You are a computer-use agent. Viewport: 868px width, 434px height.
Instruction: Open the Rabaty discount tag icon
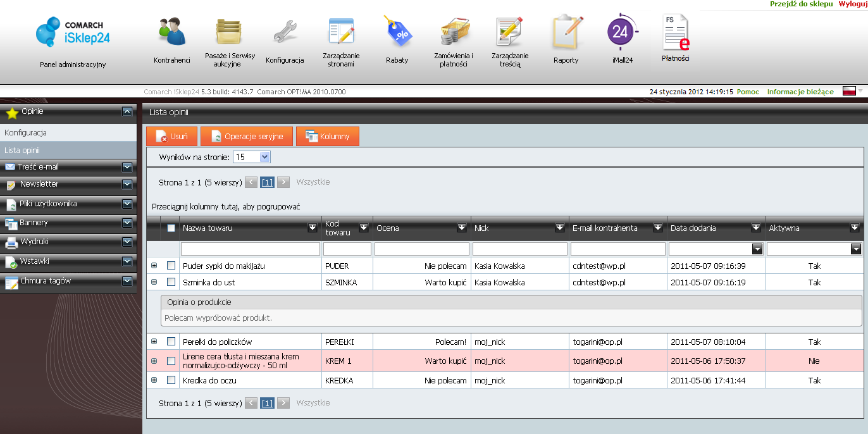(x=397, y=32)
